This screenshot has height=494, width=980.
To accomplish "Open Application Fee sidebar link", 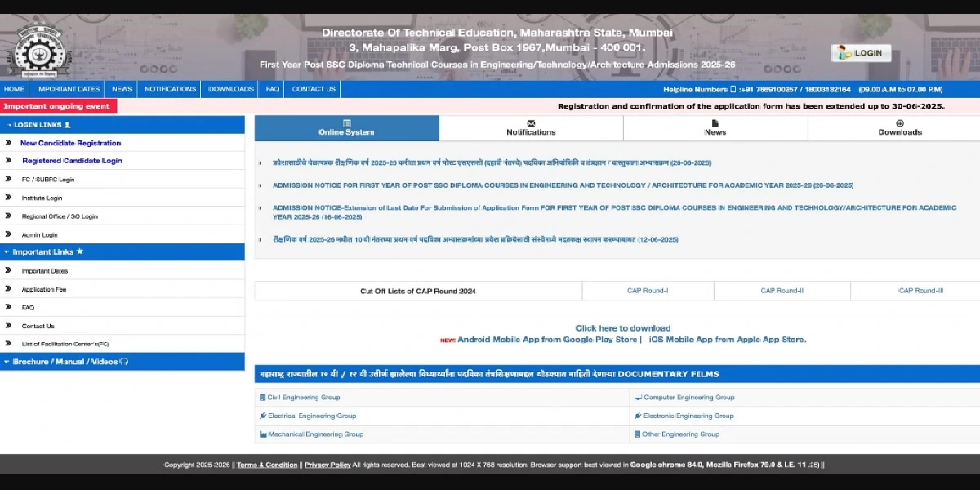I will pyautogui.click(x=44, y=289).
